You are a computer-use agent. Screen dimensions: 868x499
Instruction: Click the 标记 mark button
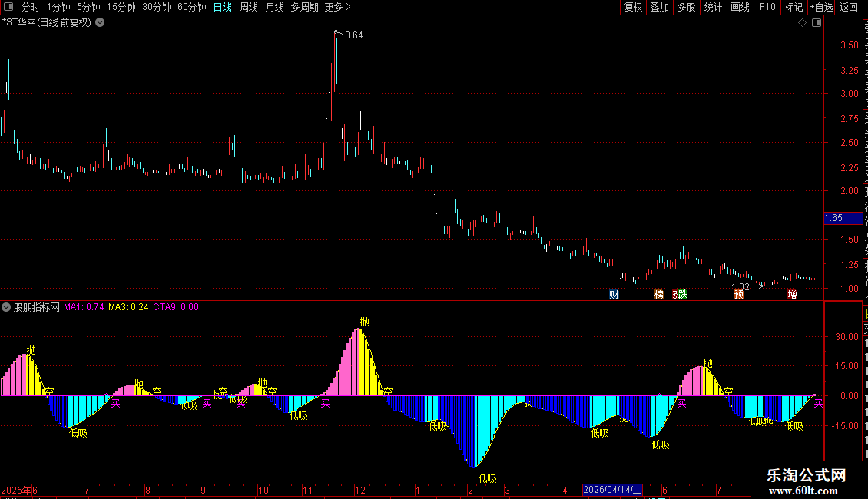point(793,7)
